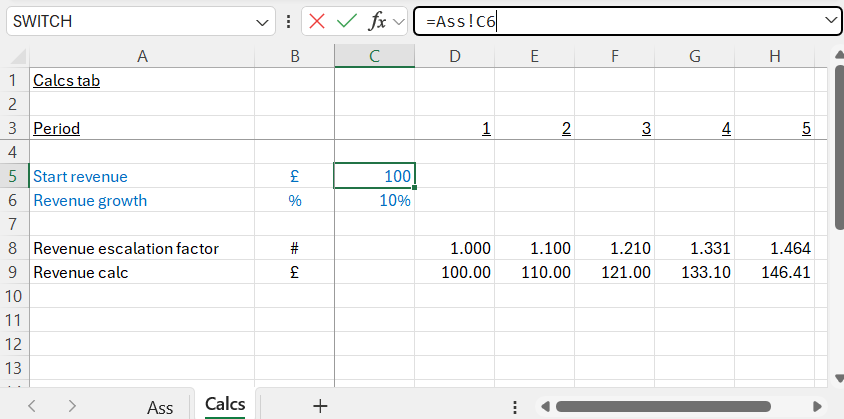Screen dimensions: 844x419
Task: Add a new sheet with plus icon
Action: [320, 405]
